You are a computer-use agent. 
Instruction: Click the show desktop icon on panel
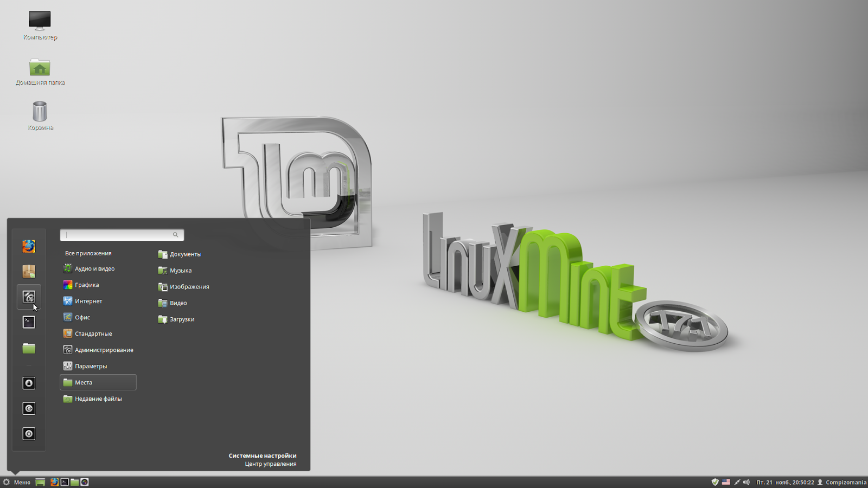[x=40, y=482]
